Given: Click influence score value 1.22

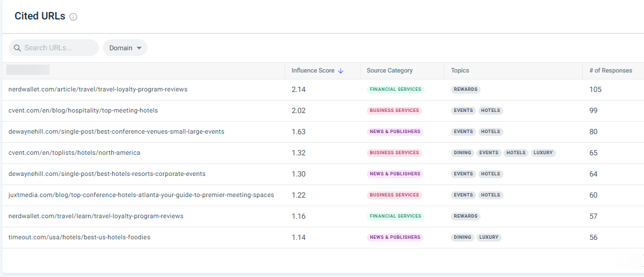Looking at the screenshot, I should [x=299, y=195].
